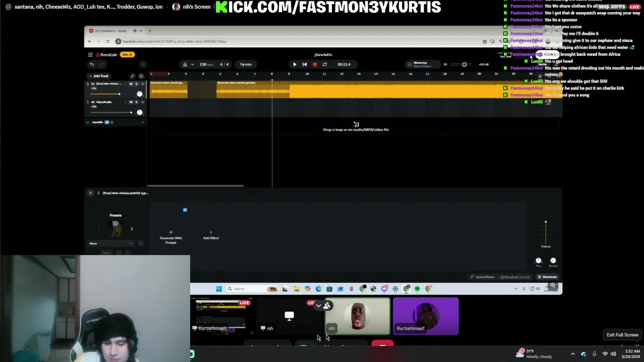644x362 pixels.
Task: Mute the master output speaker icon
Action: [445, 64]
